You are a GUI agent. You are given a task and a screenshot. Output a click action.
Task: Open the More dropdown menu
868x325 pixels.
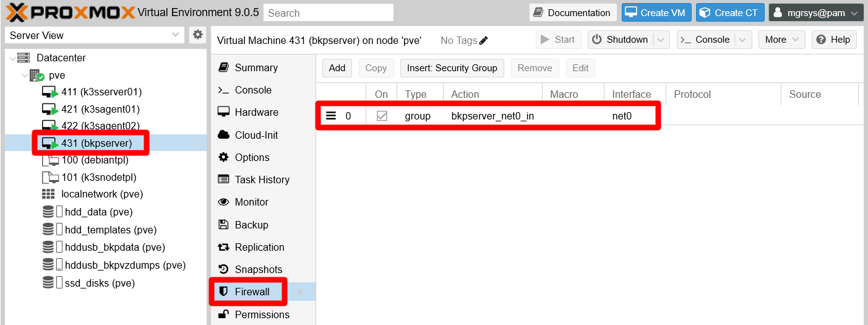pyautogui.click(x=782, y=40)
